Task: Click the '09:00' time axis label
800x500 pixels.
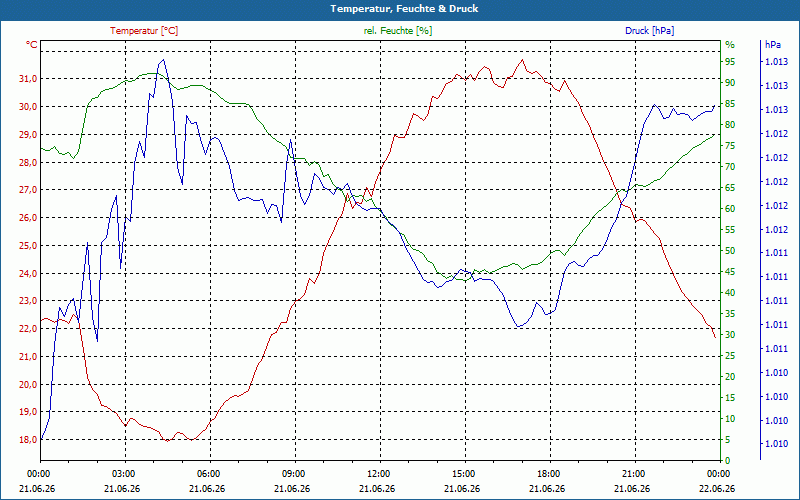Action: pos(292,473)
